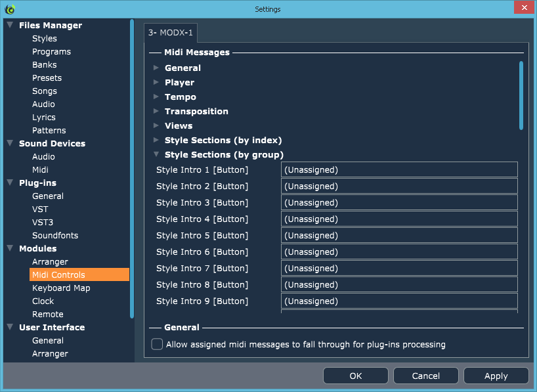This screenshot has width=537, height=392.
Task: Collapse Style Sections (by group)
Action: [x=156, y=154]
